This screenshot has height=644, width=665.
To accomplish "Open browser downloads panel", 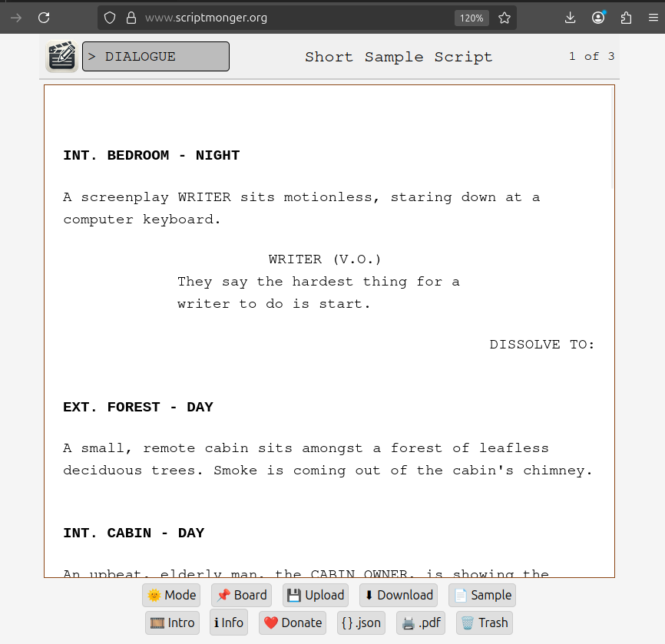I will [x=570, y=18].
